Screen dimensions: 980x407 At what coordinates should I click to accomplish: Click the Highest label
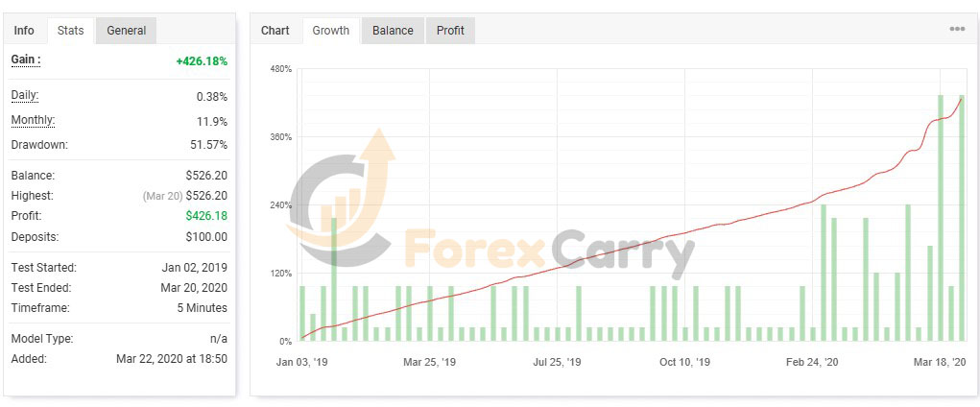pos(33,196)
